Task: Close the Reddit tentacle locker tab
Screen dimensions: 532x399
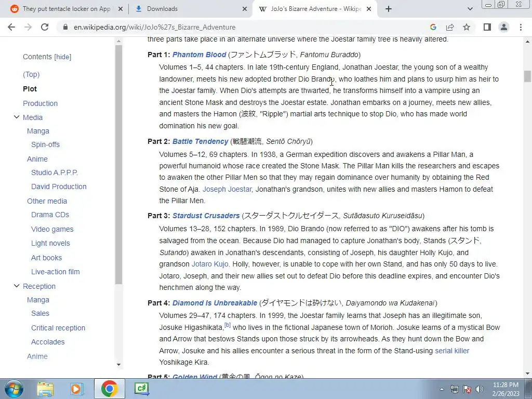Action: [x=120, y=9]
